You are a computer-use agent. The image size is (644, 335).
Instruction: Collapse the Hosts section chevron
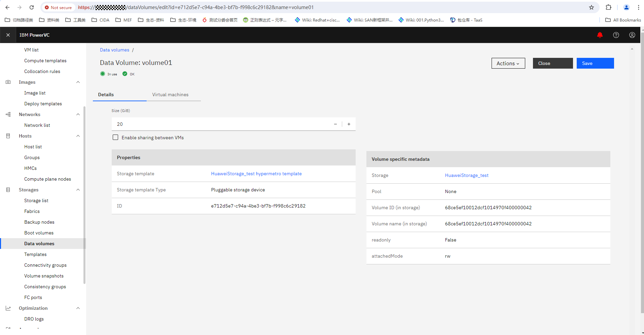pyautogui.click(x=78, y=136)
